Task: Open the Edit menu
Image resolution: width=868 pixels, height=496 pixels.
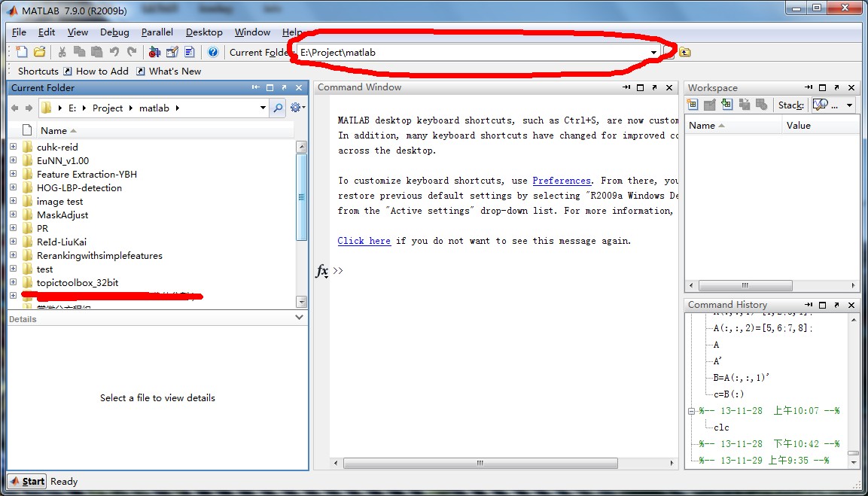Action: [x=47, y=32]
